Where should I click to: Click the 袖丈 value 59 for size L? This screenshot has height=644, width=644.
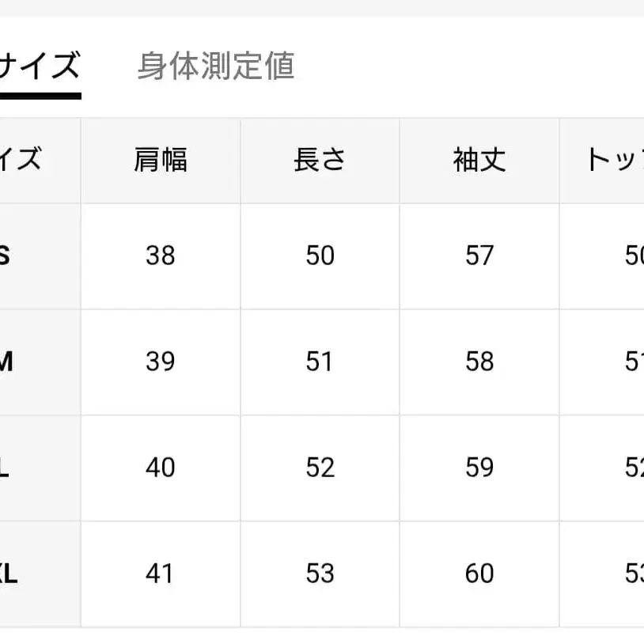[x=479, y=468]
